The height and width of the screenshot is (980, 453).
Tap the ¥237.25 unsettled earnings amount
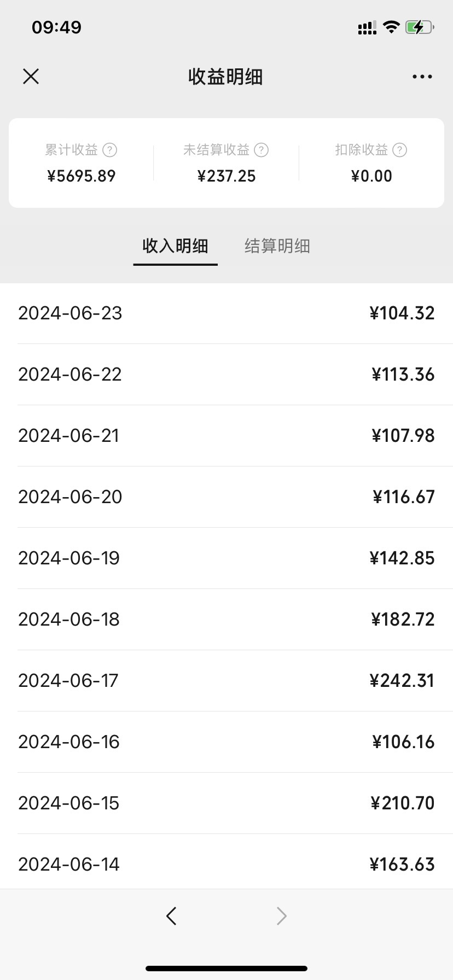click(226, 176)
